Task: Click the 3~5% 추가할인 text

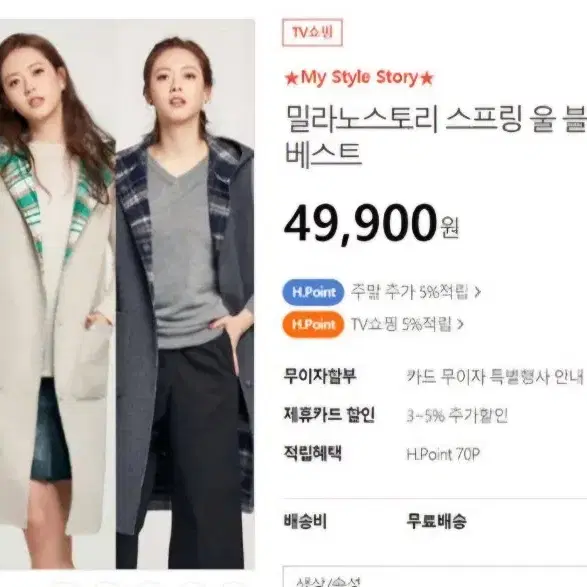Action: tap(457, 415)
